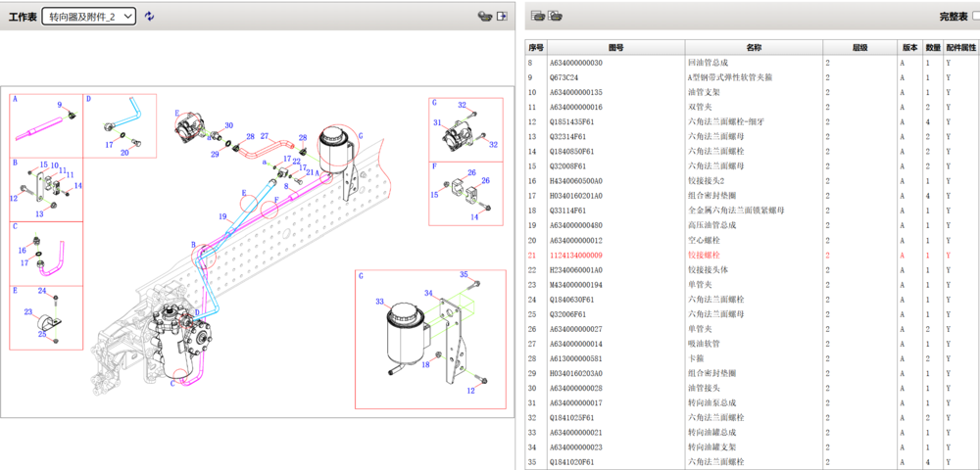Sort by the 序号 column header

click(535, 47)
